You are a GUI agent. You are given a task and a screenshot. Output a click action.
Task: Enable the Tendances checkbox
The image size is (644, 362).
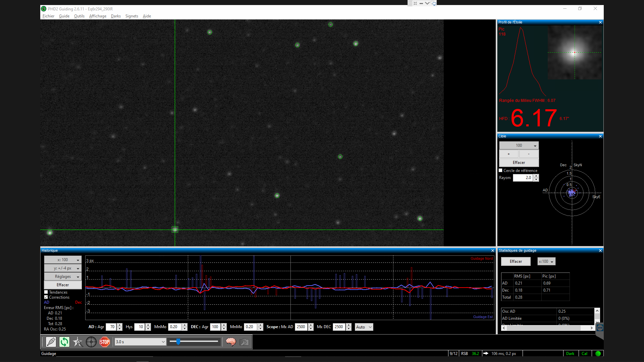click(46, 292)
